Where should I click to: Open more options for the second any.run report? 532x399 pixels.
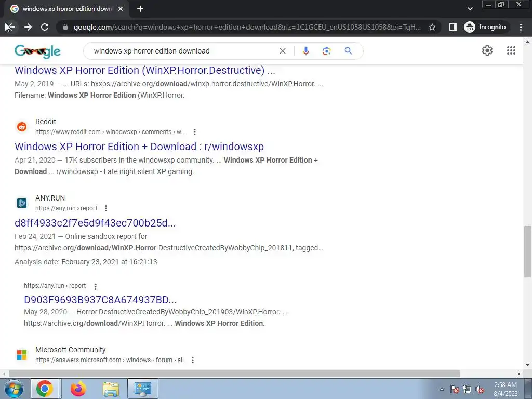tap(96, 287)
